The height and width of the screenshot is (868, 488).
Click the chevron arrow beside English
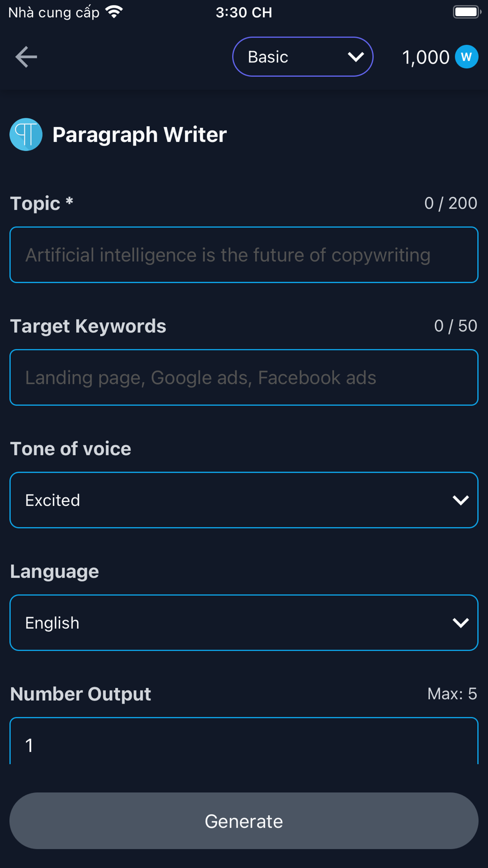(x=461, y=623)
